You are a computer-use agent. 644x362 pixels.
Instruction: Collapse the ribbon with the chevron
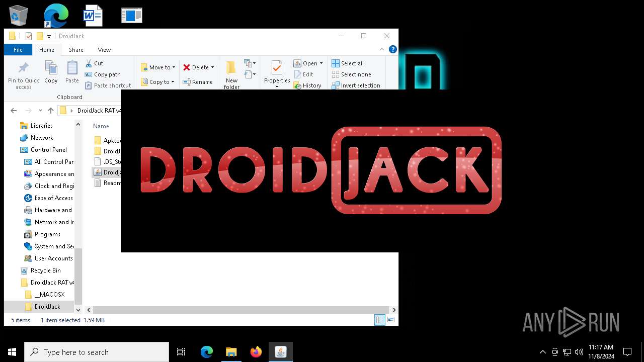coord(382,49)
